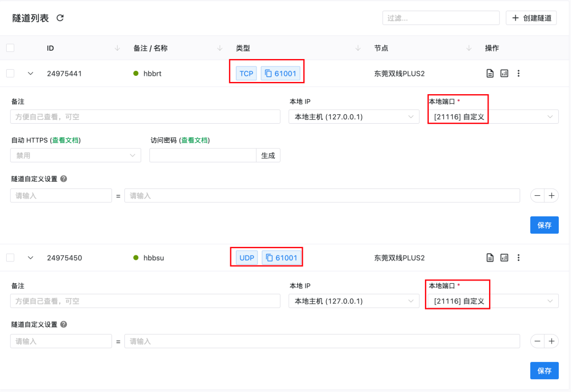Open the statistics chart icon for hbbsu
The height and width of the screenshot is (392, 571).
pos(504,258)
